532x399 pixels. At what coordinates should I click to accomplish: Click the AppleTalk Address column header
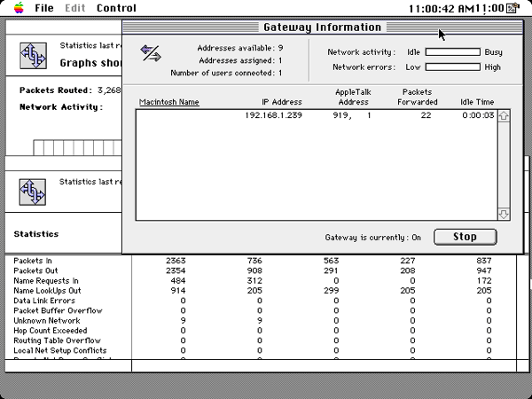click(353, 97)
